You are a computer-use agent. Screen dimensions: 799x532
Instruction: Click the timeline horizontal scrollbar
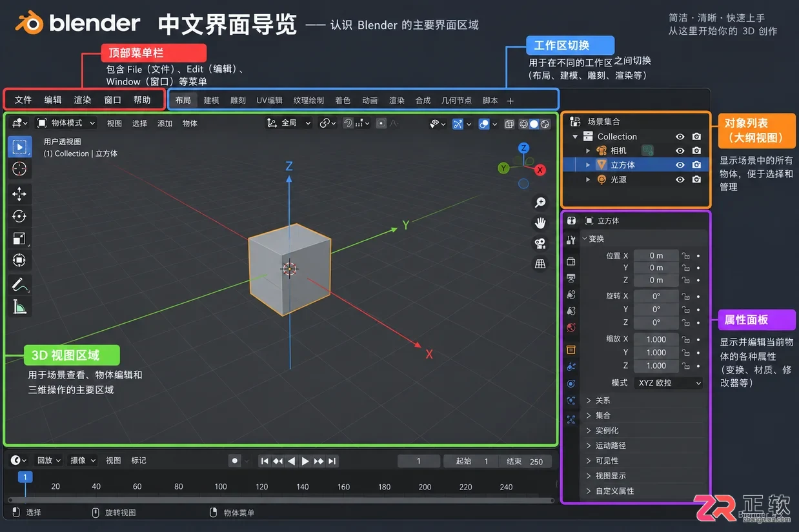281,500
